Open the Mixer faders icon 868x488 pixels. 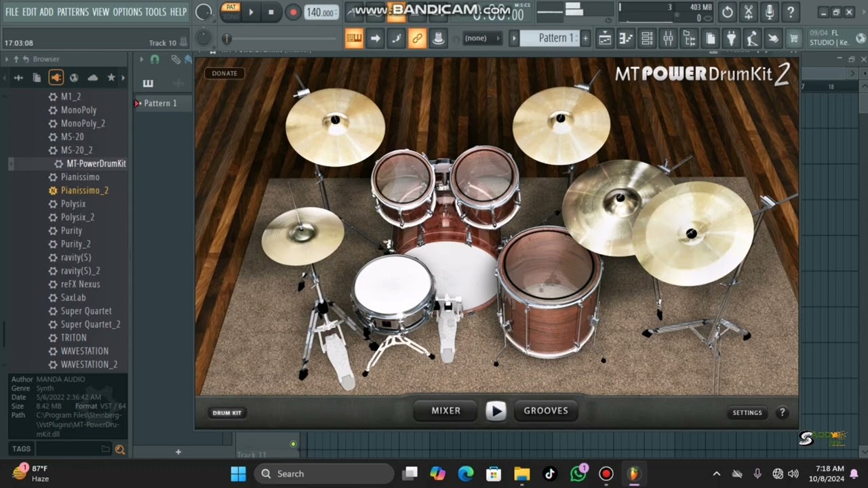[x=668, y=39]
